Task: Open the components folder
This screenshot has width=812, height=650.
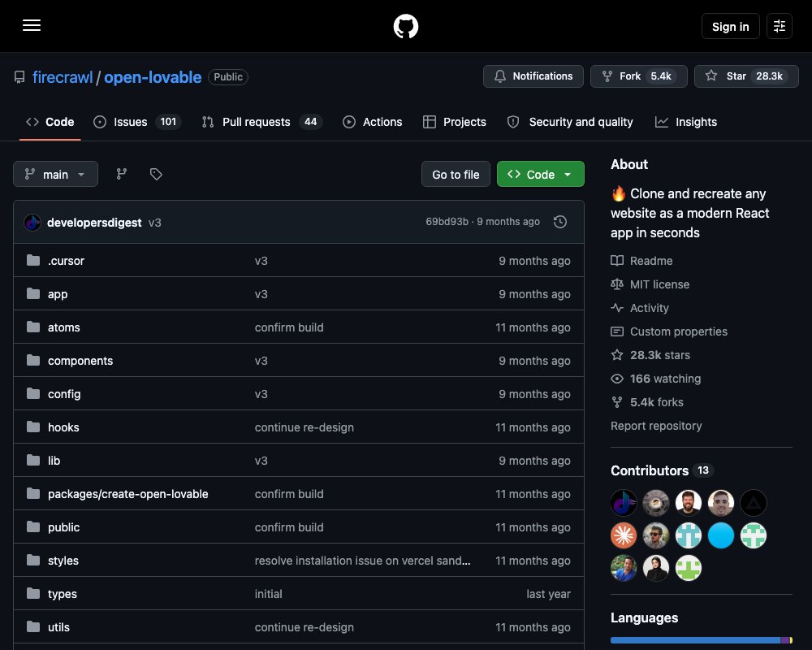Action: tap(80, 361)
